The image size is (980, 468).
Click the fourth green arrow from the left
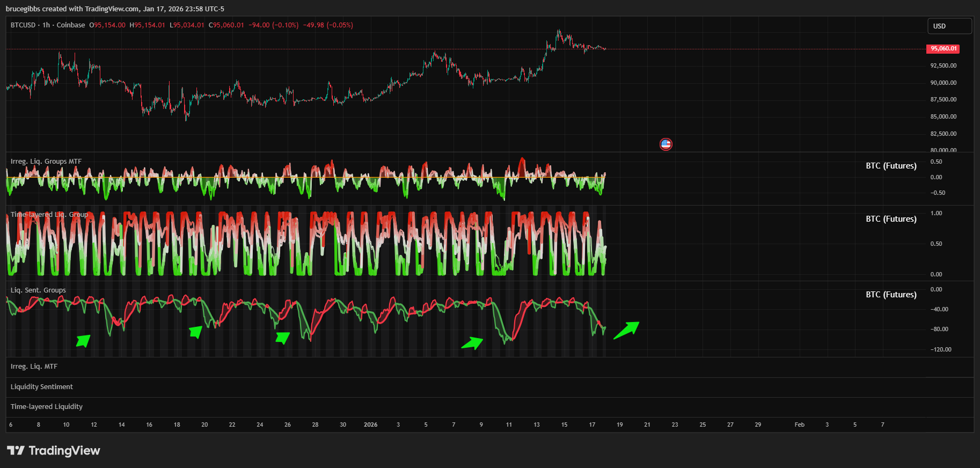(472, 343)
